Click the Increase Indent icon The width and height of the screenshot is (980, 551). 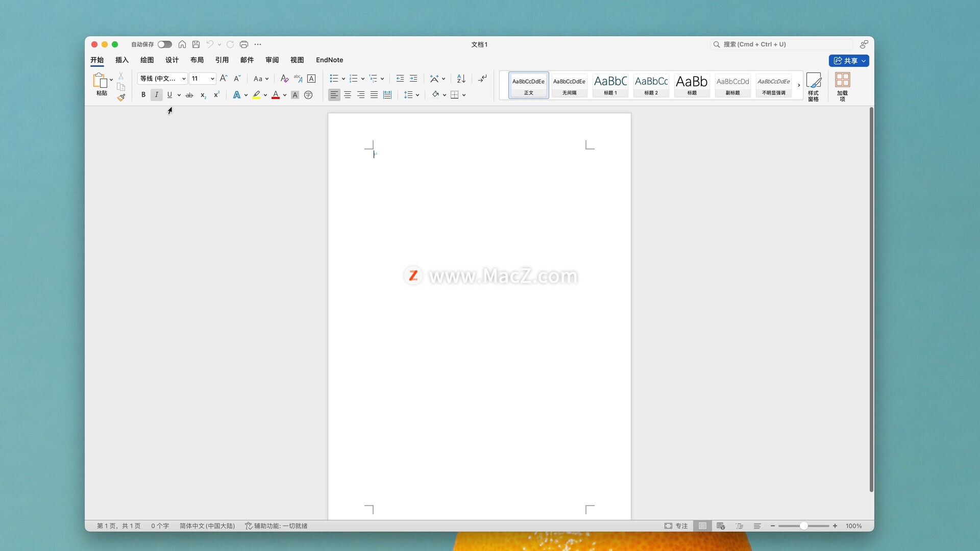pos(413,79)
